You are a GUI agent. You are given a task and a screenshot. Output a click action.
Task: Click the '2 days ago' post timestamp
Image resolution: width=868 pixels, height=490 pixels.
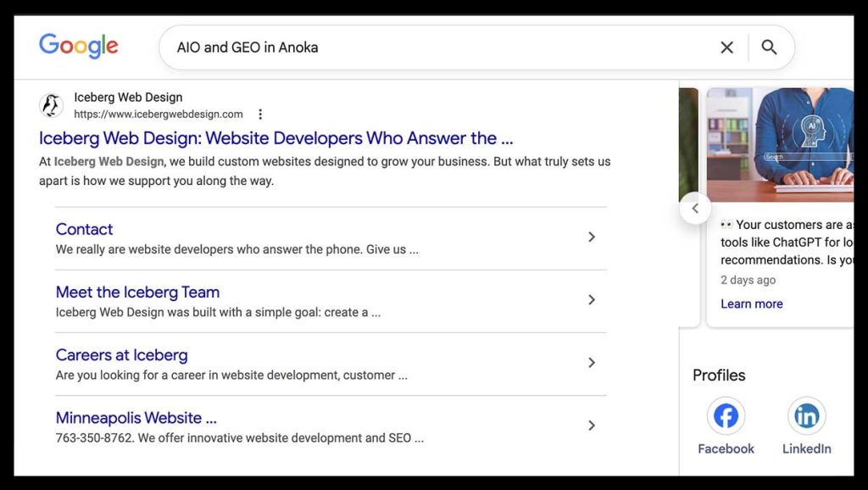tap(748, 280)
